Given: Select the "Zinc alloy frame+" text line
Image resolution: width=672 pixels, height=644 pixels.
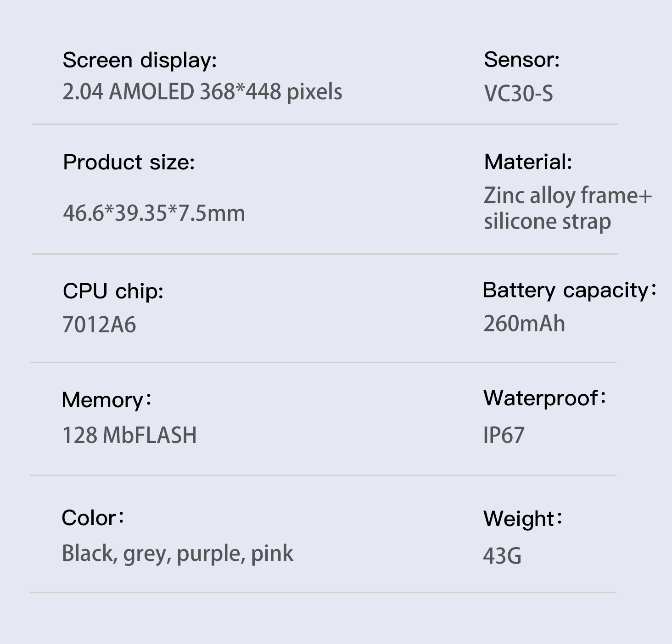Looking at the screenshot, I should pyautogui.click(x=567, y=196).
